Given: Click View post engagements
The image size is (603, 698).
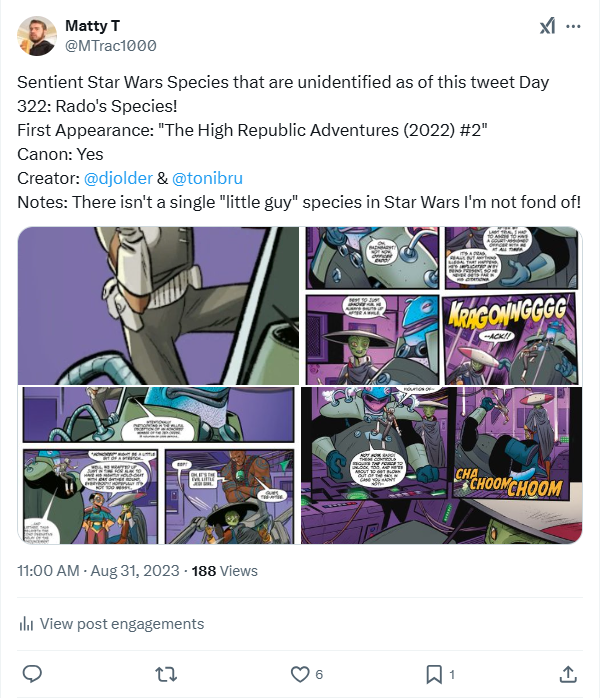Looking at the screenshot, I should (x=121, y=624).
